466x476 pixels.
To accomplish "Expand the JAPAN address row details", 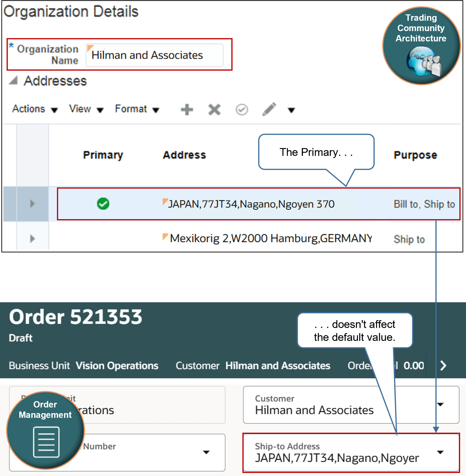I will click(32, 204).
